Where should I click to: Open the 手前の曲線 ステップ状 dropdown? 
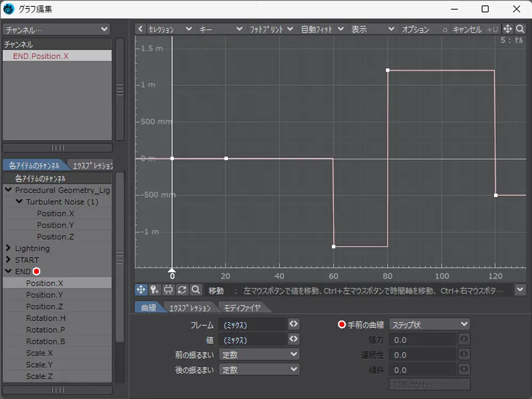[x=429, y=324]
